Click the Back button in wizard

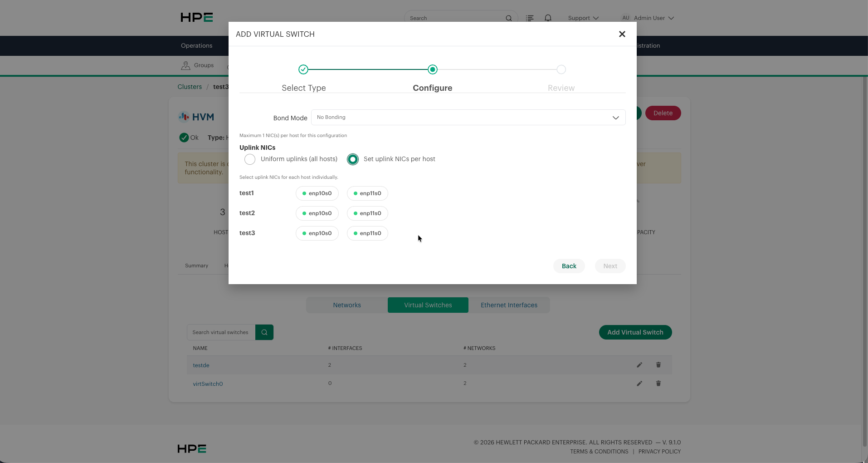pos(569,266)
